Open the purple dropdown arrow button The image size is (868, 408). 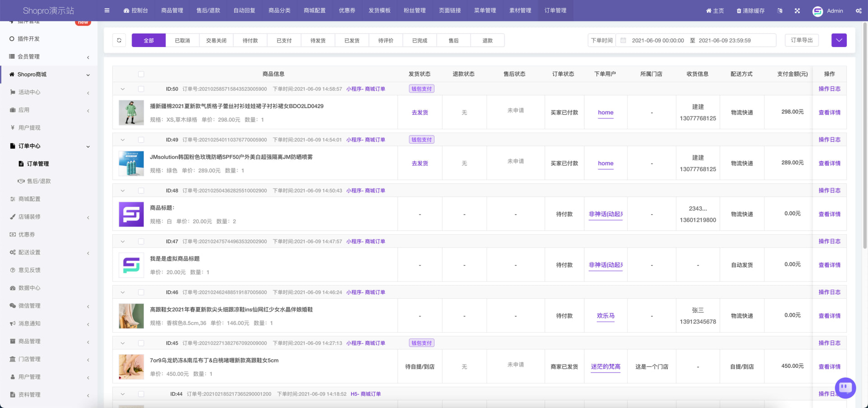[x=839, y=40]
